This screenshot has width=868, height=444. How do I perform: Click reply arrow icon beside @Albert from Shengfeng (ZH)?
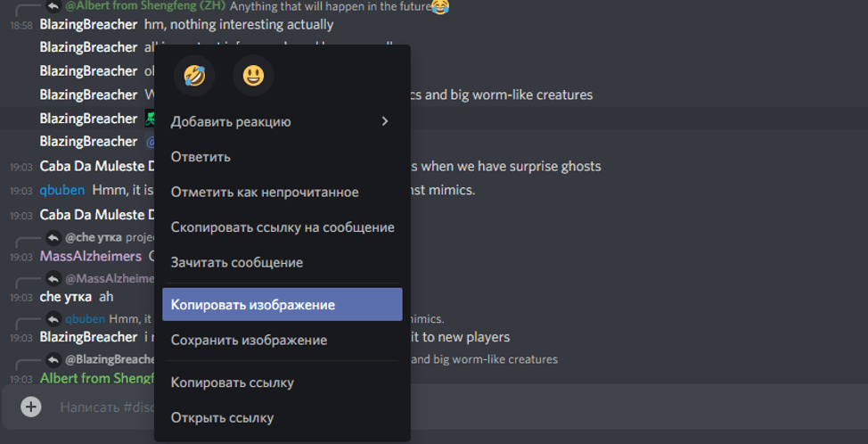pos(53,6)
